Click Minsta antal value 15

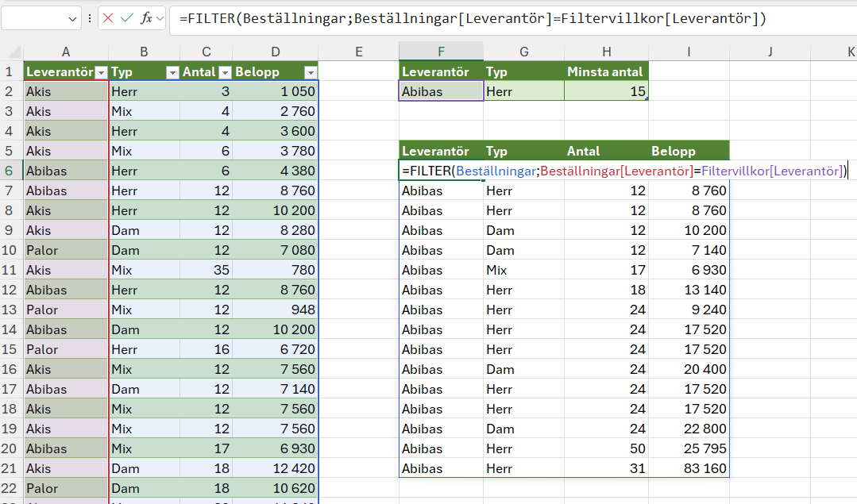click(x=607, y=91)
